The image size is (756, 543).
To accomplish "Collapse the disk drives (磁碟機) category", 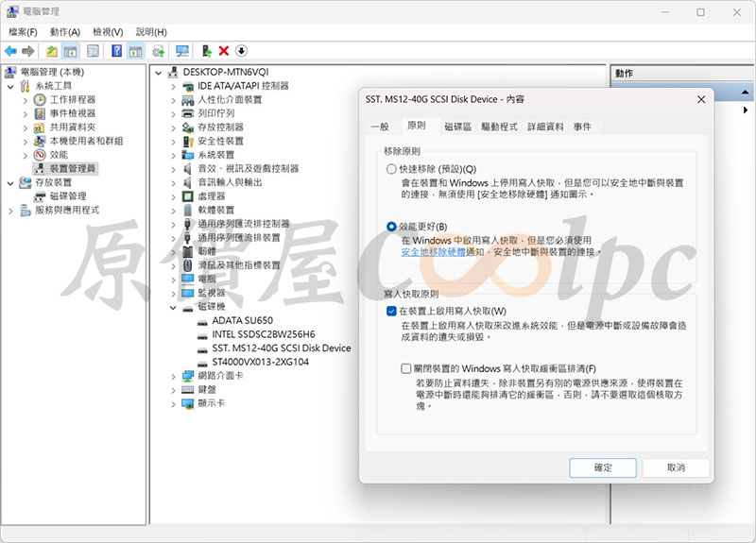I will pos(173,308).
